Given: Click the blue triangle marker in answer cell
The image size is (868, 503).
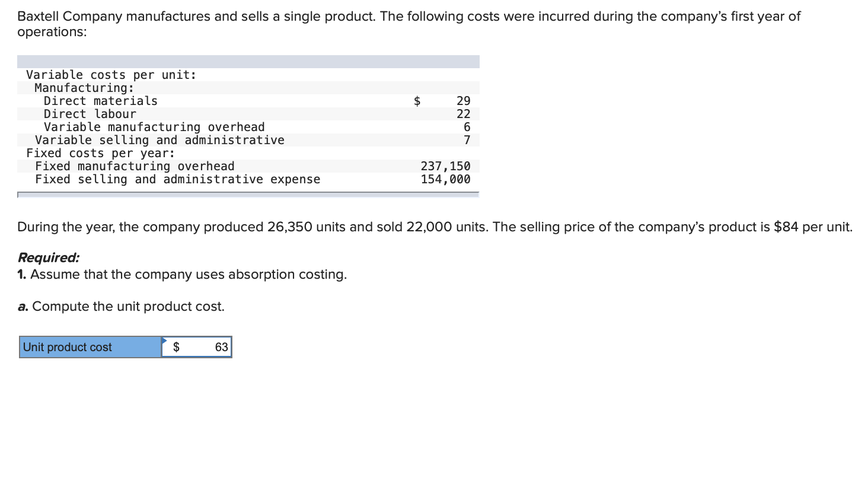Looking at the screenshot, I should coord(164,340).
